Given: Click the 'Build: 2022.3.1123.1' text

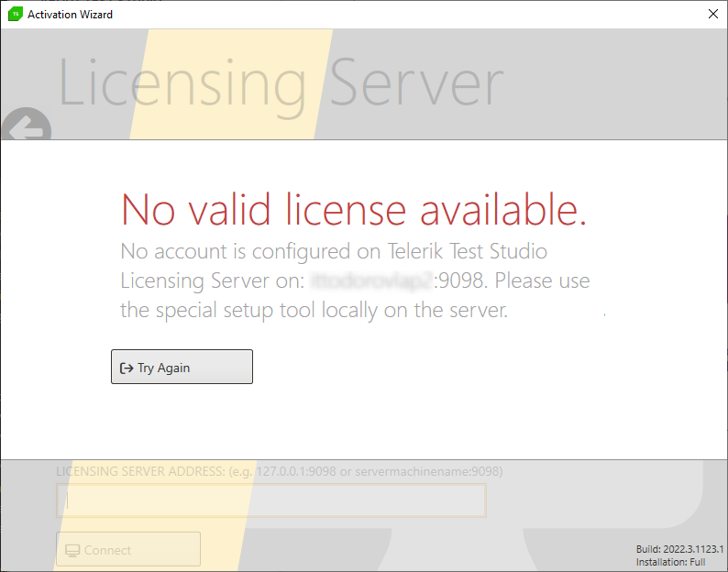Looking at the screenshot, I should tap(679, 549).
